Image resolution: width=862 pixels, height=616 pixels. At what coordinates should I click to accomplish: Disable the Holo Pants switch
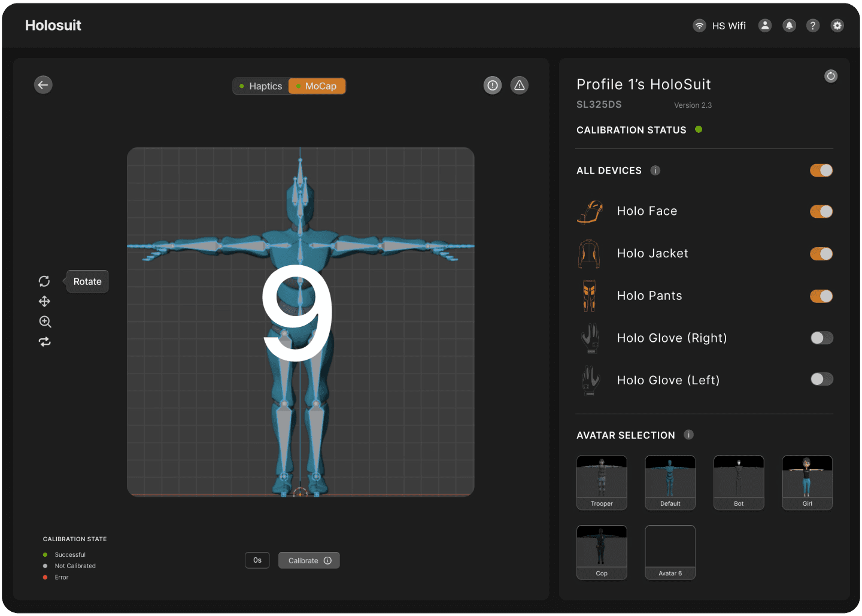point(821,296)
